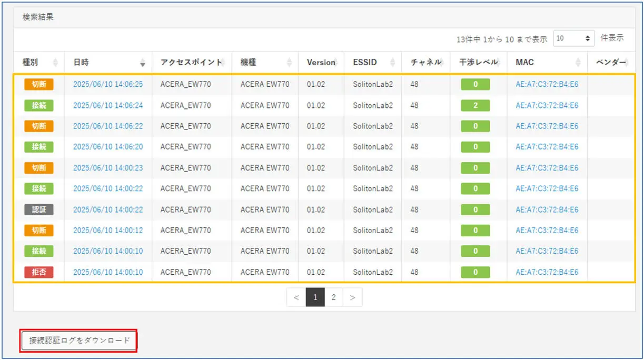Open the MAC link in the 14:06:24 row
The image size is (644, 360).
click(x=547, y=105)
